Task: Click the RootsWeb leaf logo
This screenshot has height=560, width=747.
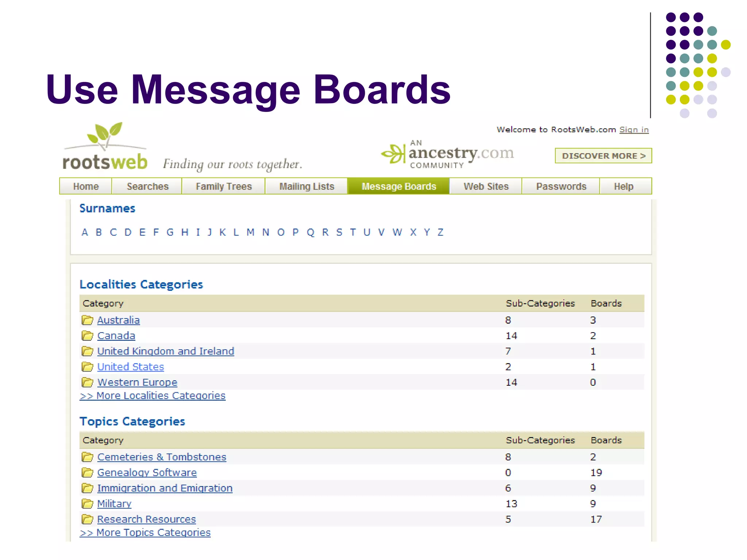Action: point(105,147)
